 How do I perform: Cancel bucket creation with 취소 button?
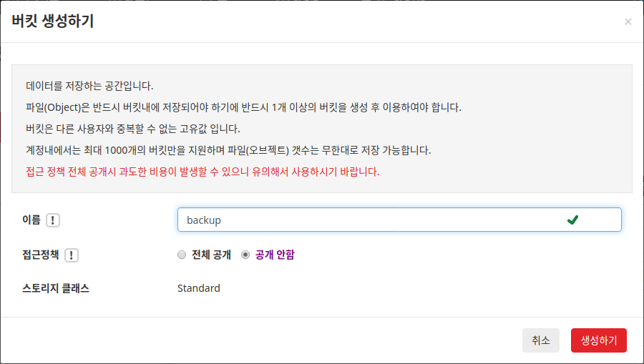point(540,340)
